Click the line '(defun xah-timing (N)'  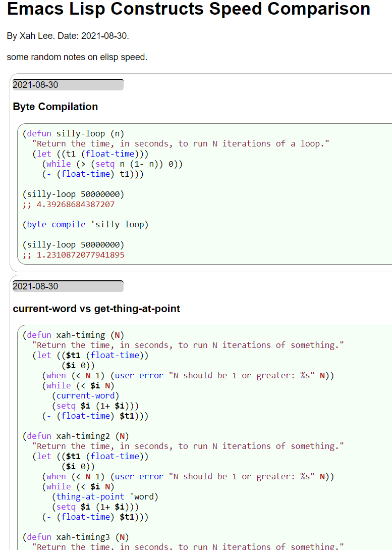pyautogui.click(x=73, y=335)
